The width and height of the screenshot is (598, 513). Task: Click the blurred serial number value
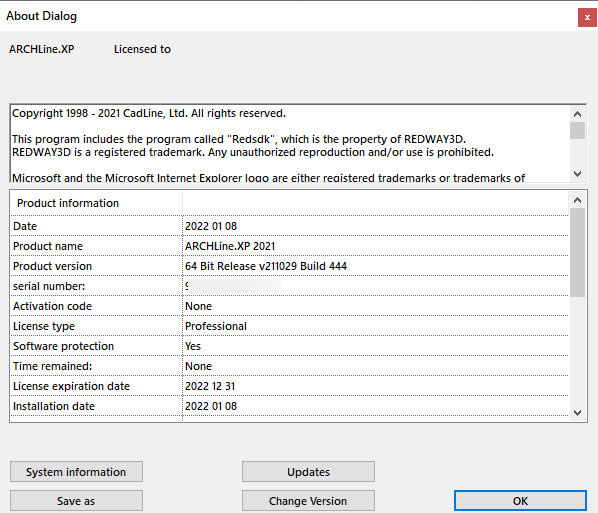(x=233, y=286)
